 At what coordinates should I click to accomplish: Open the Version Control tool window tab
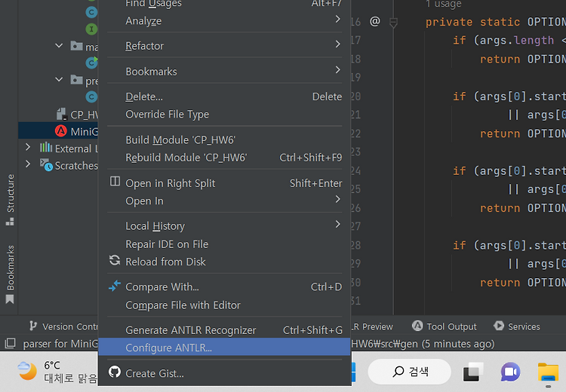point(63,326)
